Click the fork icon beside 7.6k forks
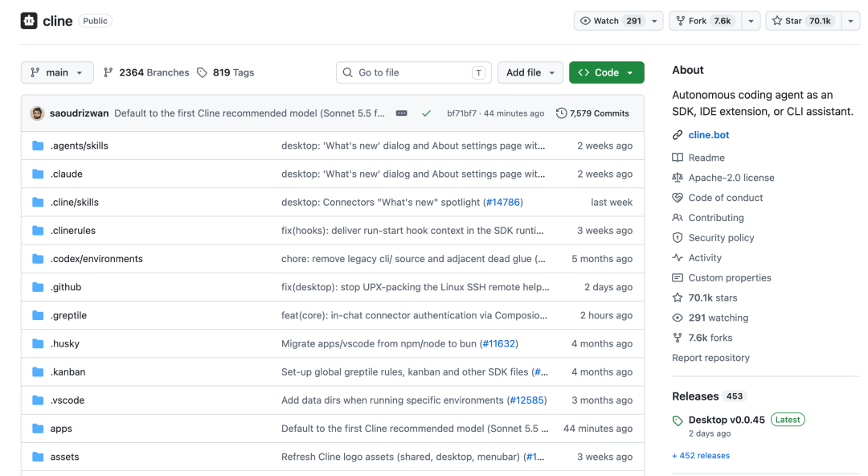 677,338
